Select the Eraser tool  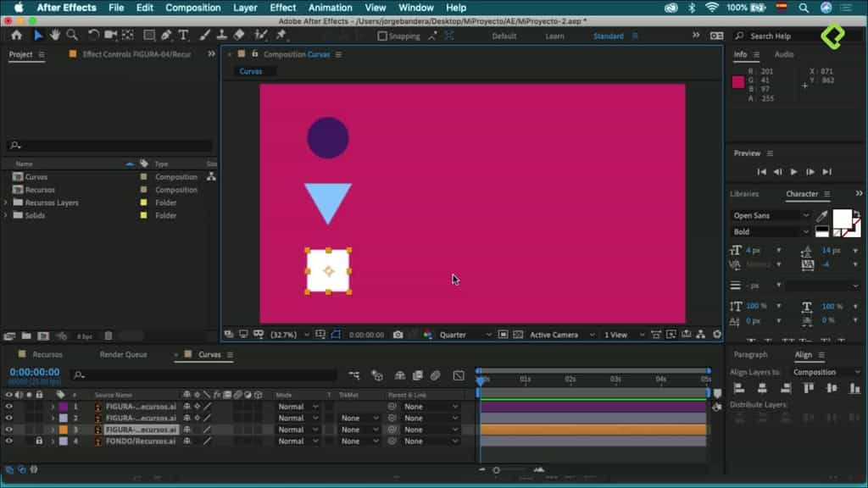tap(239, 36)
